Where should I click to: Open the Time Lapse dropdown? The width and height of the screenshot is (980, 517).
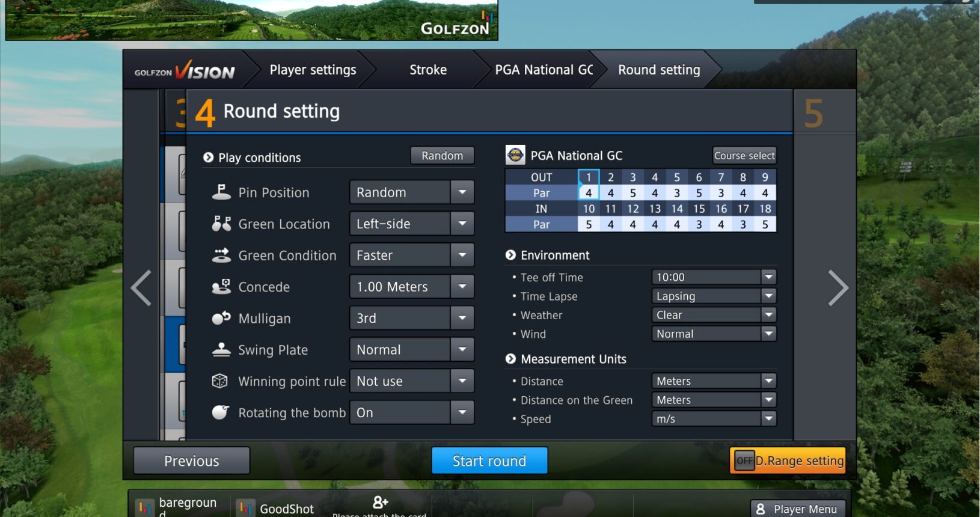point(714,296)
